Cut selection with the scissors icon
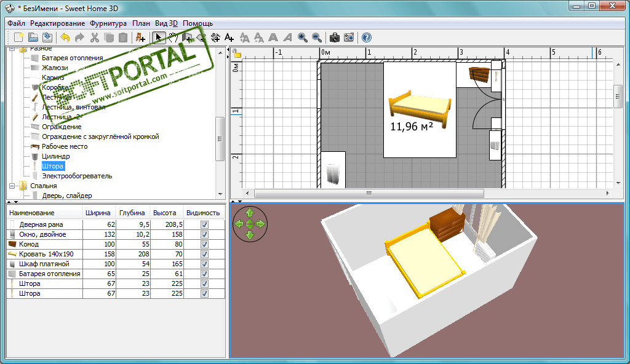 click(94, 38)
